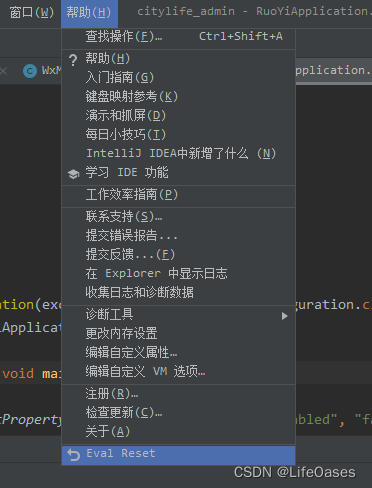Click the question mark help icon

[73, 60]
